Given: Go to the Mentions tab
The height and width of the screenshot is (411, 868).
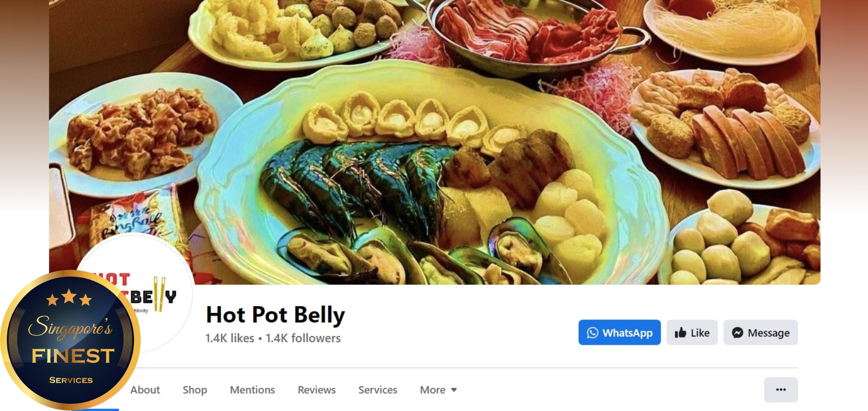Looking at the screenshot, I should pyautogui.click(x=252, y=390).
